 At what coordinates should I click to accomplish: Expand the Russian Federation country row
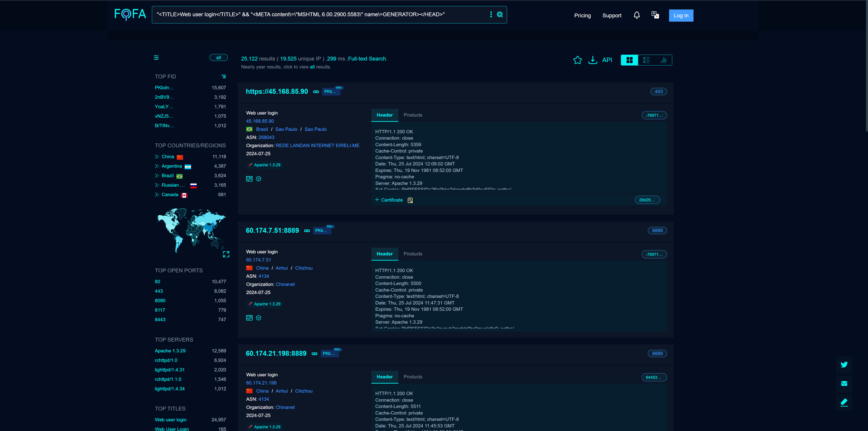[157, 185]
